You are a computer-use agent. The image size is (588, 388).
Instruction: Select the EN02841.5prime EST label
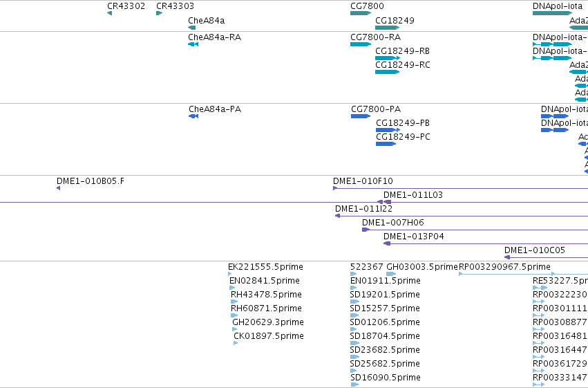pos(265,281)
